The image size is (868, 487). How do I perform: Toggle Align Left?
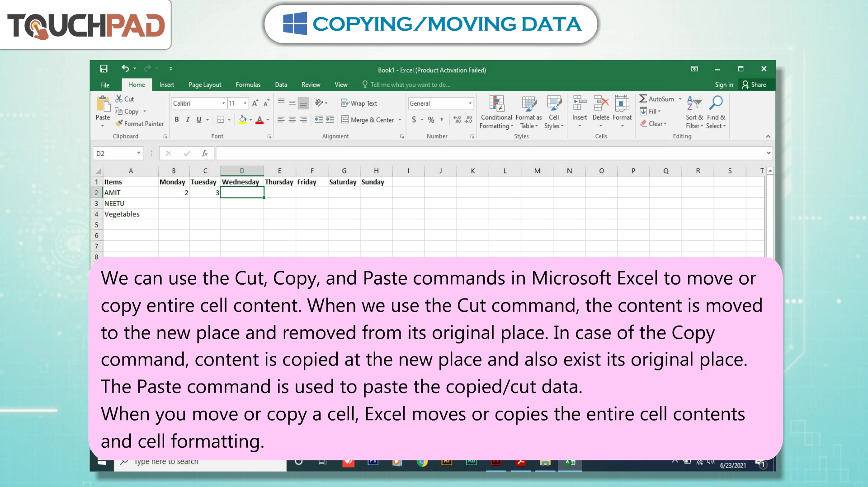pyautogui.click(x=281, y=120)
